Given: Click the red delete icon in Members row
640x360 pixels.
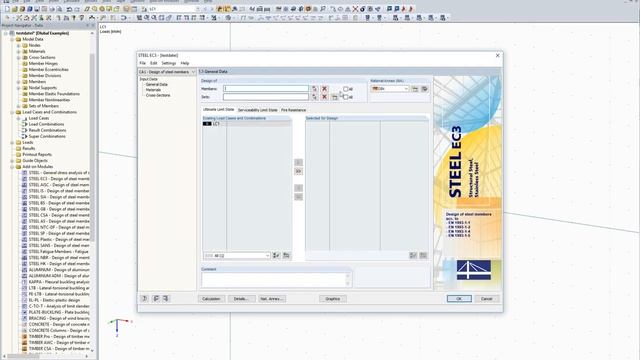Looking at the screenshot, I should (324, 89).
